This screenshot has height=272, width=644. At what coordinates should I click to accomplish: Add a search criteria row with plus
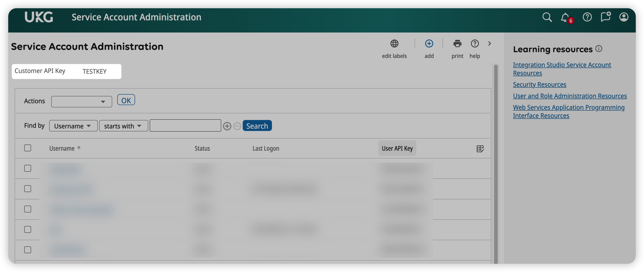[x=227, y=126]
